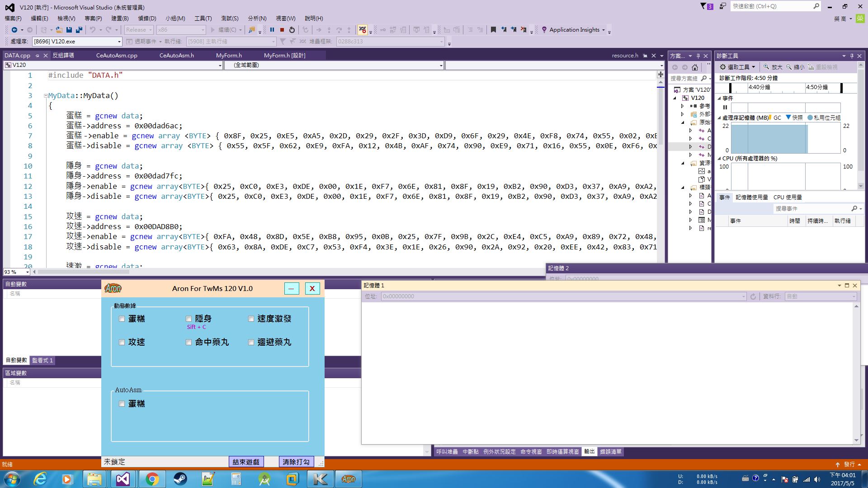868x488 pixels.
Task: Open Google Chrome from the taskbar
Action: click(x=152, y=479)
